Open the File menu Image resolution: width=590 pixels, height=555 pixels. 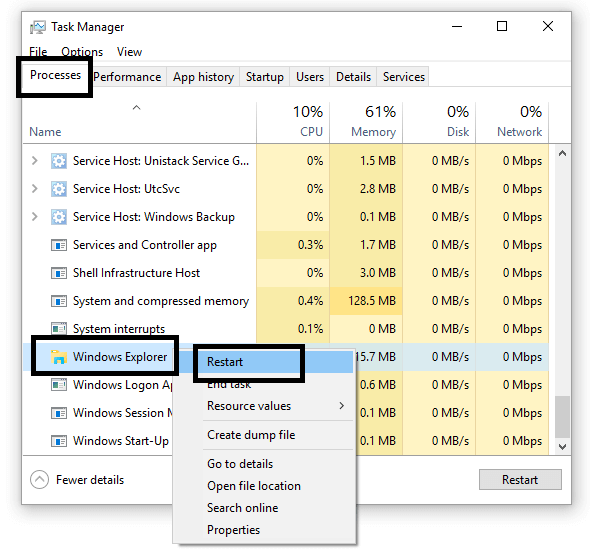(38, 52)
